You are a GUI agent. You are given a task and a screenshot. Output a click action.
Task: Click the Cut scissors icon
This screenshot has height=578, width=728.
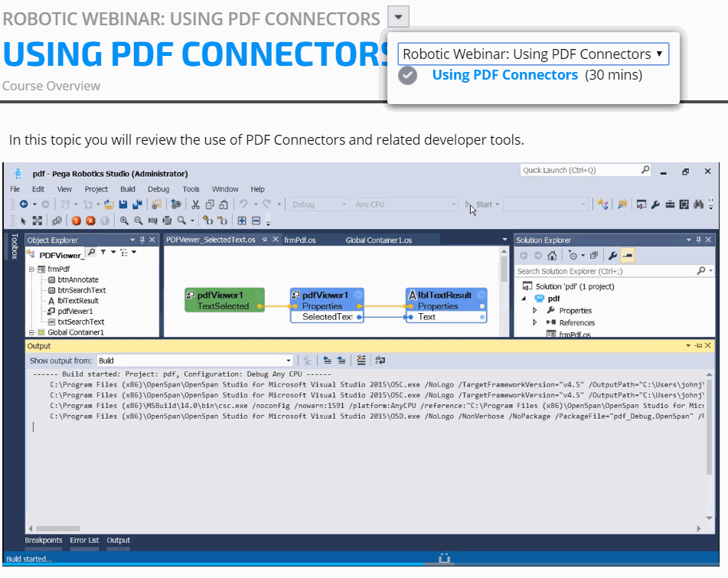[x=195, y=204]
